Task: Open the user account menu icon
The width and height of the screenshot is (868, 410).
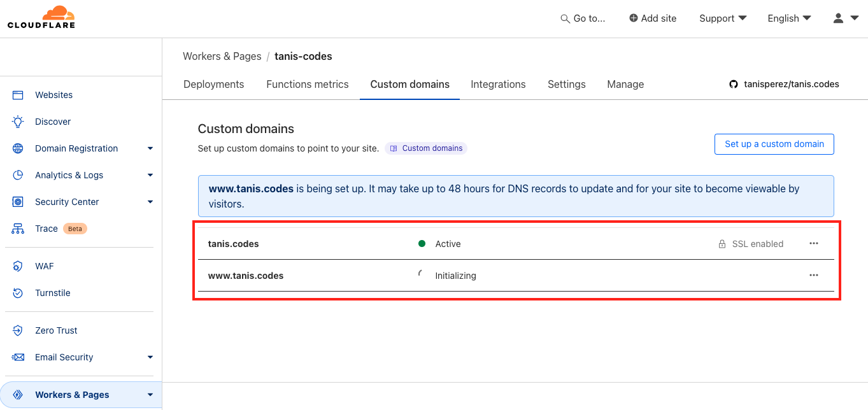Action: (839, 18)
